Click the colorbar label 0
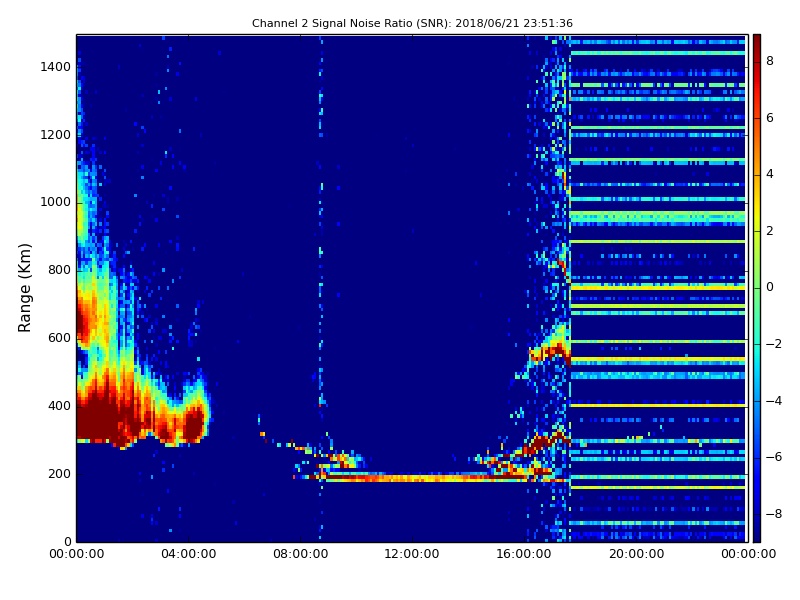The width and height of the screenshot is (800, 600). (770, 287)
